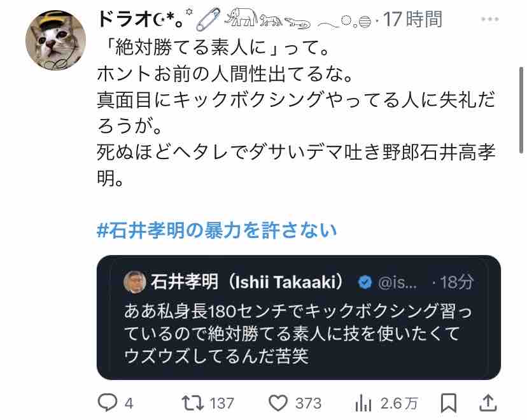
Task: Open quoted post by 石井孝明
Action: 299,318
